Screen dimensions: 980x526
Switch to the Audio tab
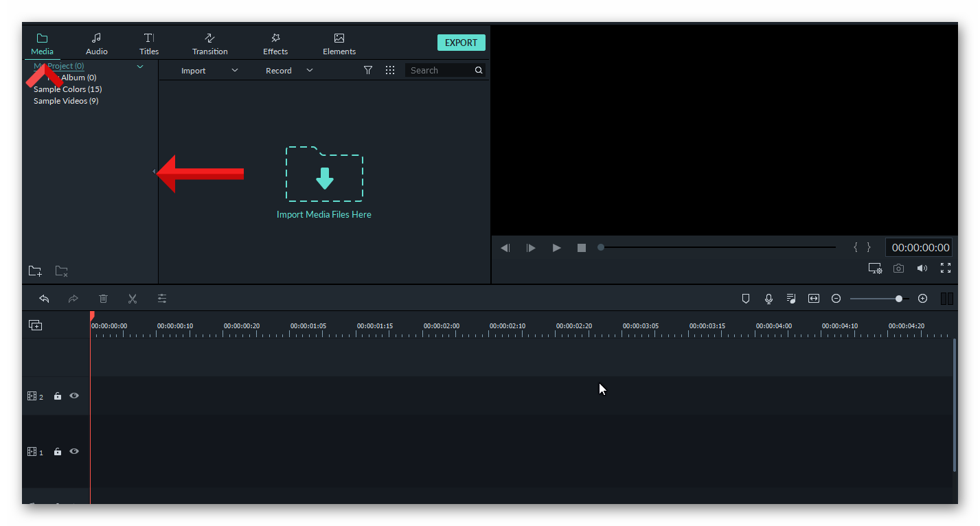tap(96, 44)
